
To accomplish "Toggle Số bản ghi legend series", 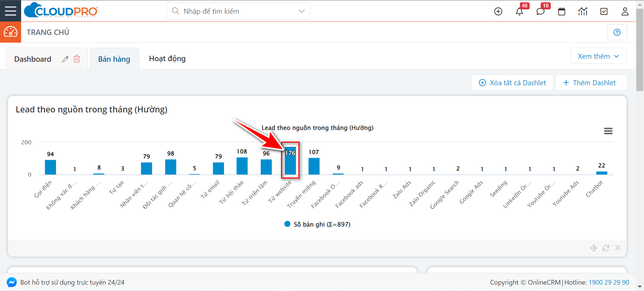I will point(317,224).
